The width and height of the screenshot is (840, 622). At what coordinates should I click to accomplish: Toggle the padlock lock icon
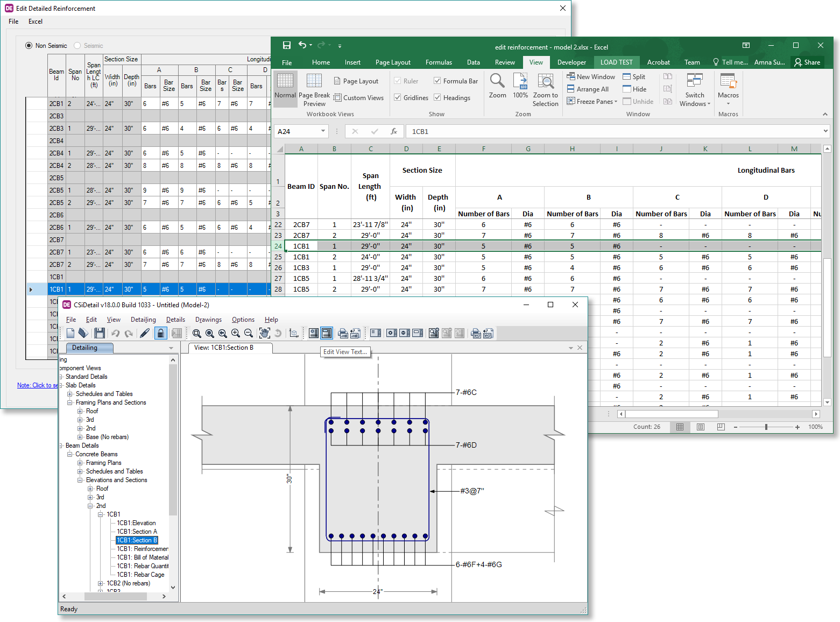[x=160, y=334]
